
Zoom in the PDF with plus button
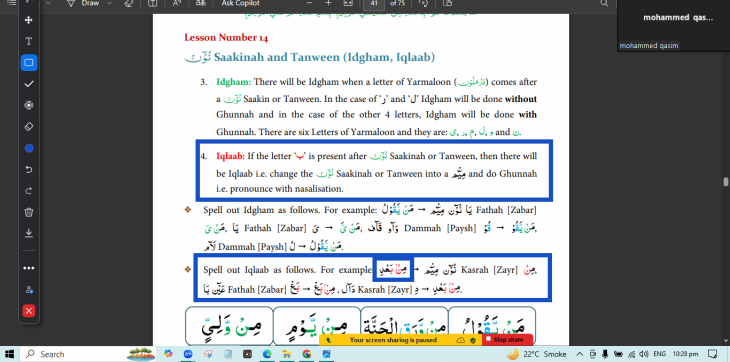tap(328, 3)
